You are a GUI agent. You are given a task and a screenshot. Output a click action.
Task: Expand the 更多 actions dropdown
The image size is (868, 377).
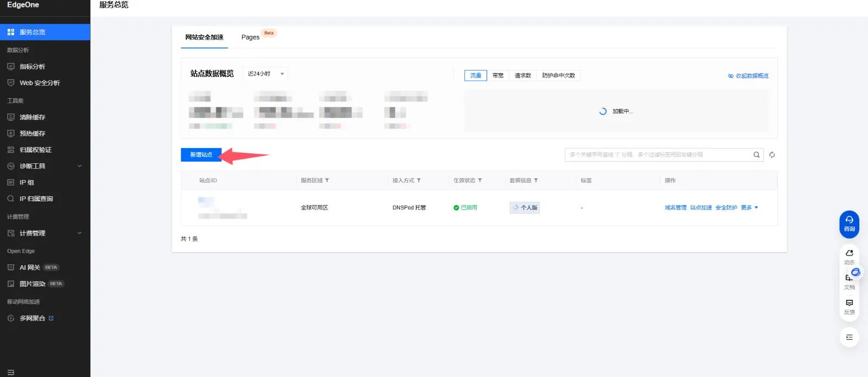point(750,208)
